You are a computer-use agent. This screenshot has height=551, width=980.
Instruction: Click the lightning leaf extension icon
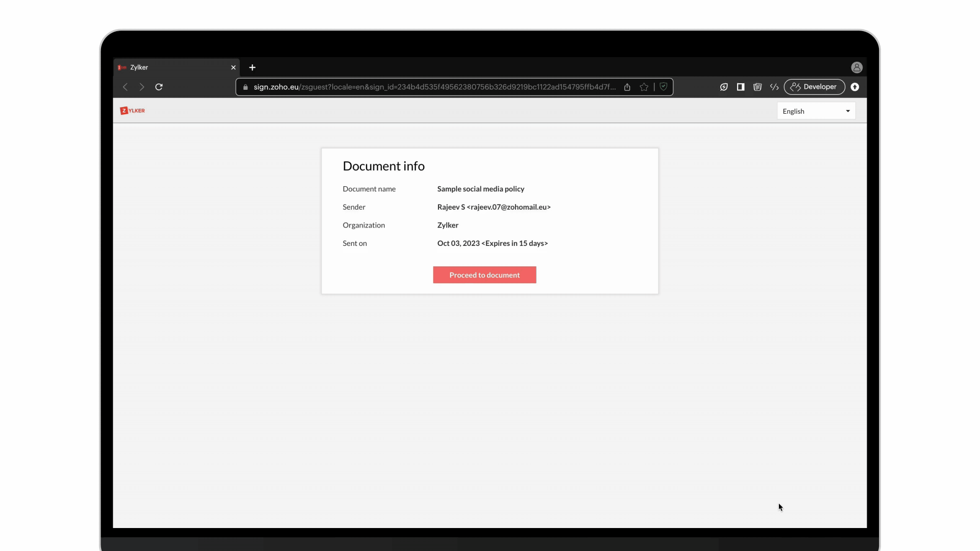click(724, 87)
